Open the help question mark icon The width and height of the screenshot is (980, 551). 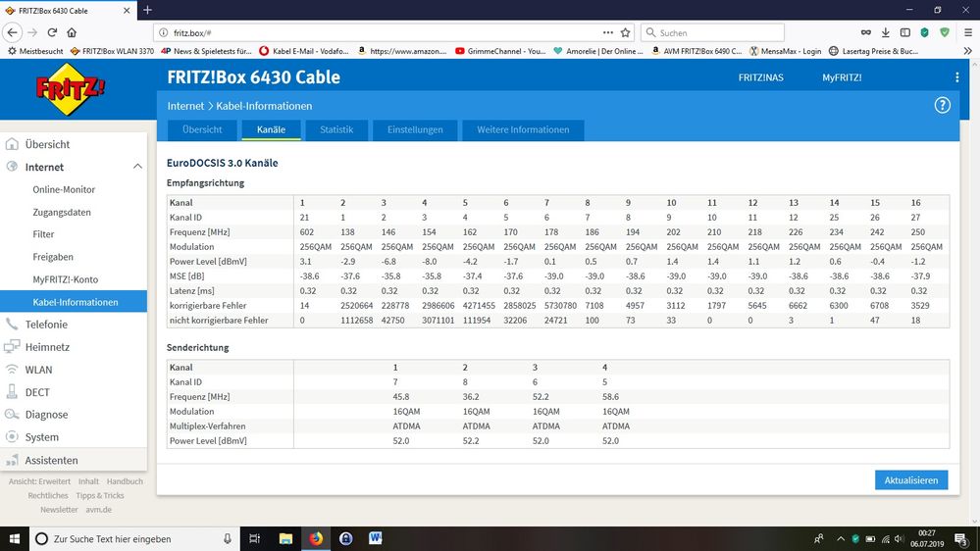click(942, 106)
